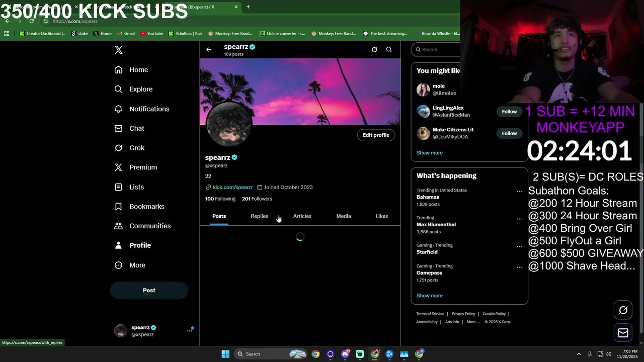Show hidden system tray icons

pyautogui.click(x=579, y=354)
